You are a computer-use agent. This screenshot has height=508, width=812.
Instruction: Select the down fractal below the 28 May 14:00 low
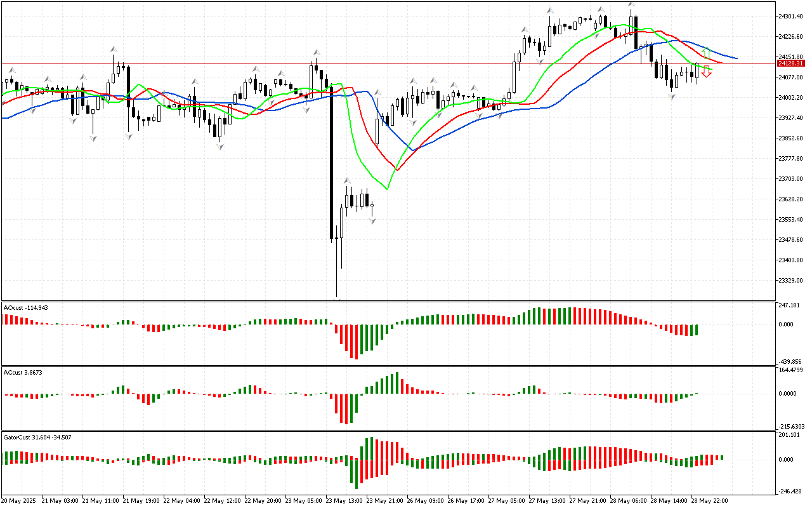(x=672, y=96)
